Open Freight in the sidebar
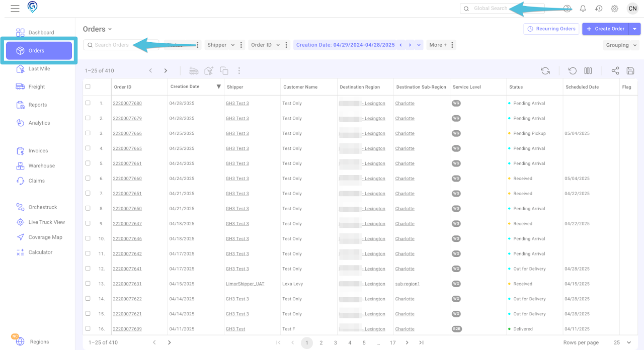 tap(38, 87)
